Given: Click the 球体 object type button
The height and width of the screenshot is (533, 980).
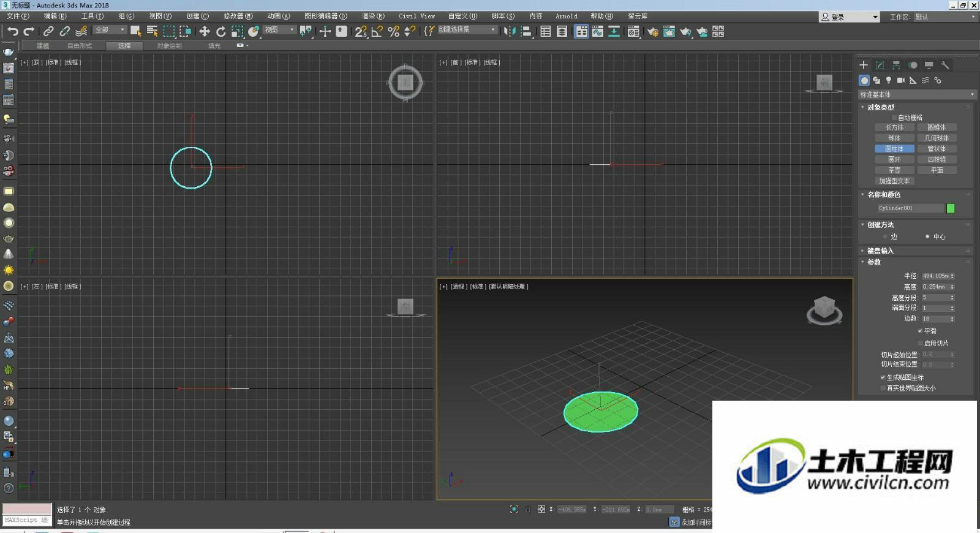Looking at the screenshot, I should (894, 138).
